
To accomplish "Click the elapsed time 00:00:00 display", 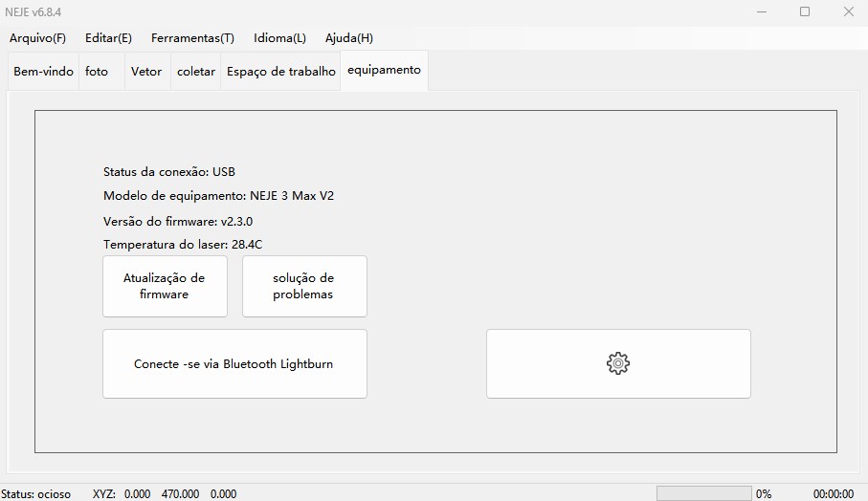I will [833, 494].
